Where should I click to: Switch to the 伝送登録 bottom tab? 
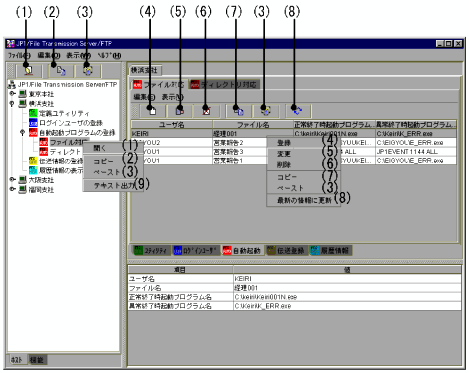pos(287,250)
